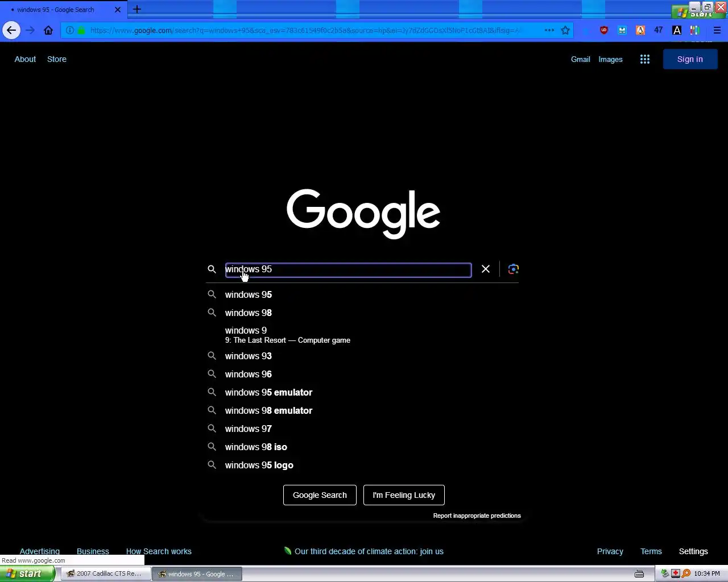Screen dimensions: 728x582
Task: Click the red cross security tray icon
Action: coord(676,573)
